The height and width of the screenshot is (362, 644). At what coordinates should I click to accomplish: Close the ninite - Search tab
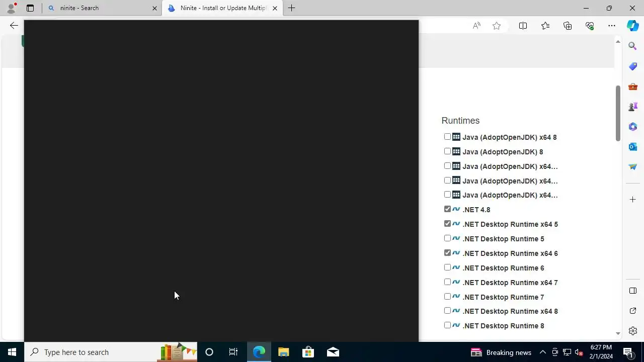[x=154, y=8]
